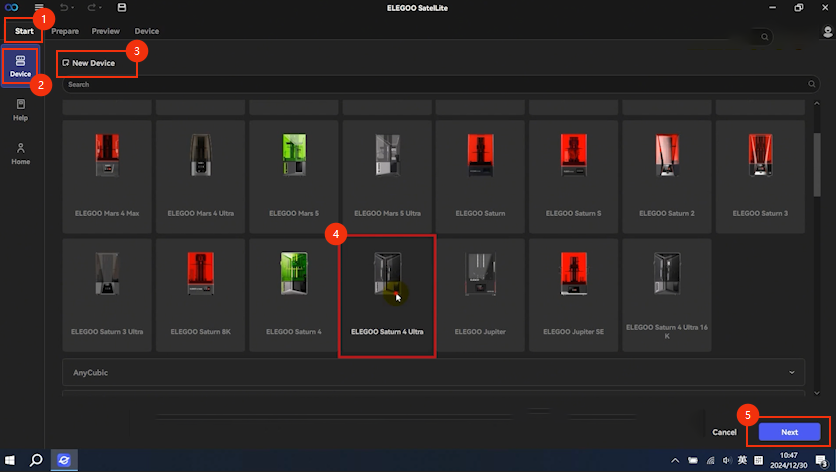The width and height of the screenshot is (836, 472).
Task: Switch to the Preview tab
Action: click(106, 31)
